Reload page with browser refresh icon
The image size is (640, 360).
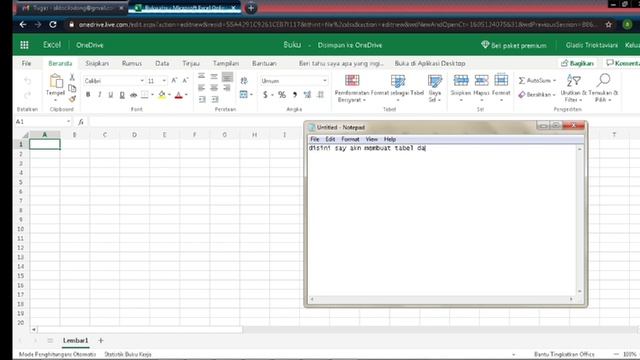point(53,24)
